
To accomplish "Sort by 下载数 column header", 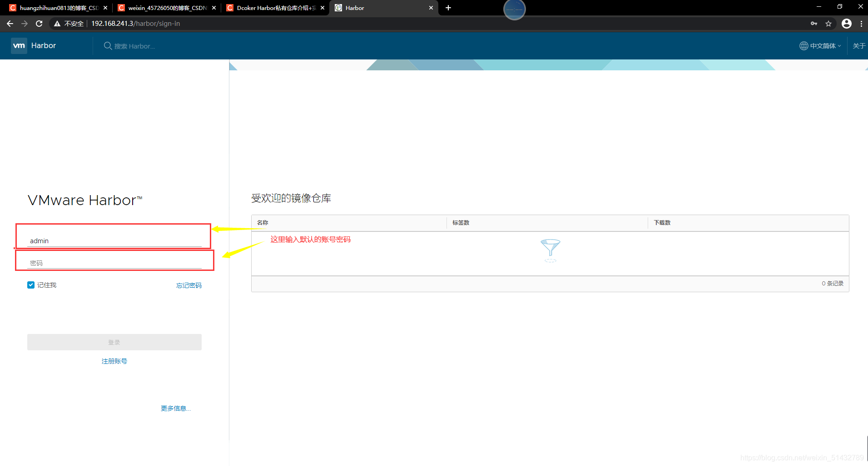I will (x=662, y=223).
